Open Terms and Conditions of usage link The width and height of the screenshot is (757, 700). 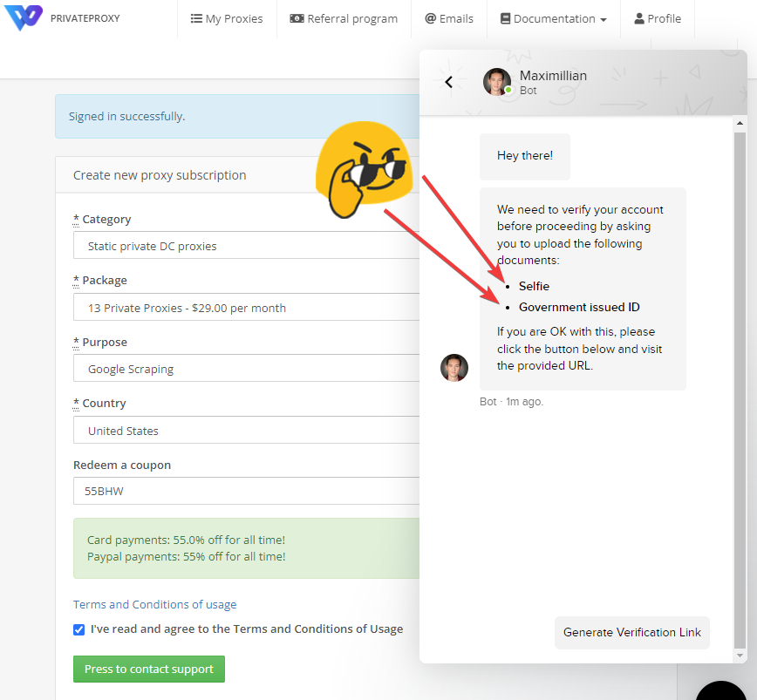click(x=154, y=604)
